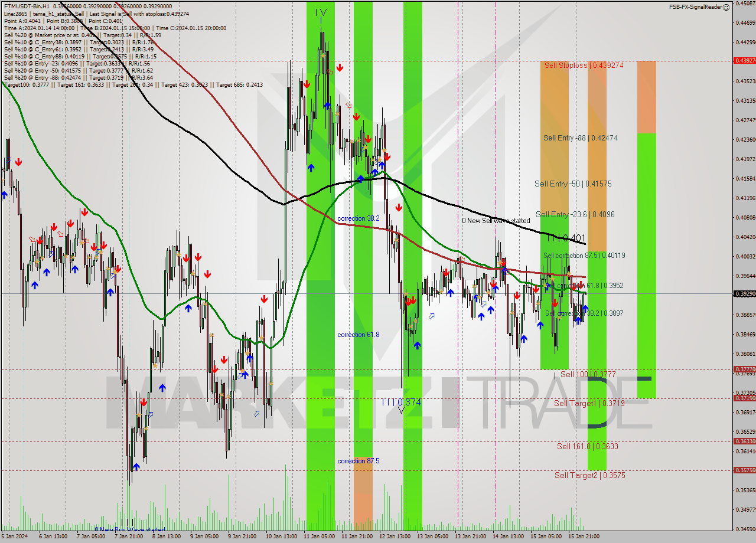Click '0 New Buy Wave started' annotation
This screenshot has height=543, width=756.
[x=130, y=529]
